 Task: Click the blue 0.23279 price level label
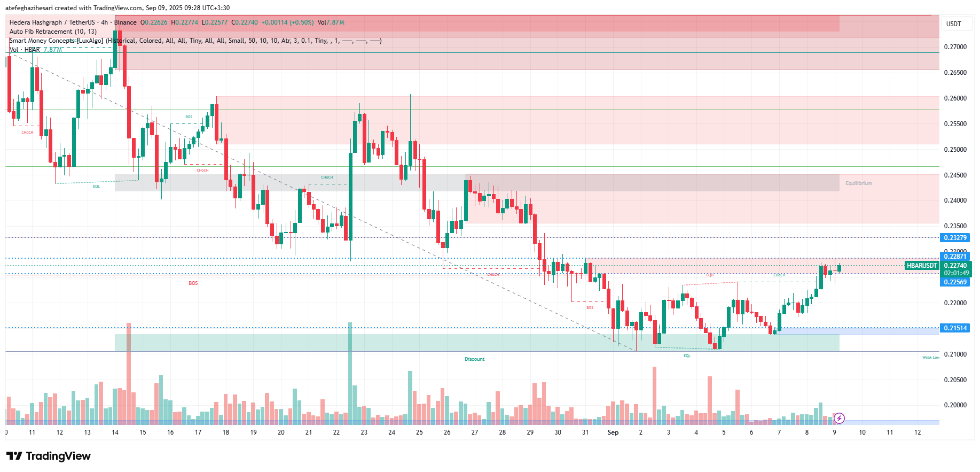(x=955, y=238)
